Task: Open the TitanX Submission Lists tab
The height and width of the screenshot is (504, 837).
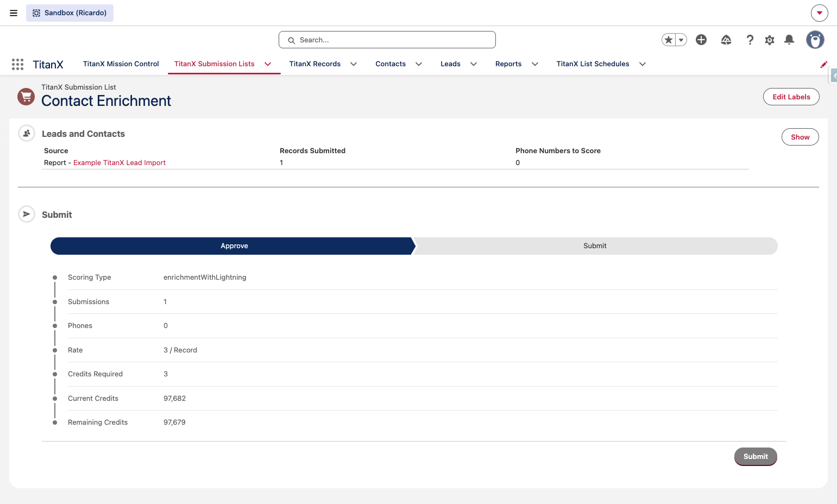Action: tap(215, 64)
